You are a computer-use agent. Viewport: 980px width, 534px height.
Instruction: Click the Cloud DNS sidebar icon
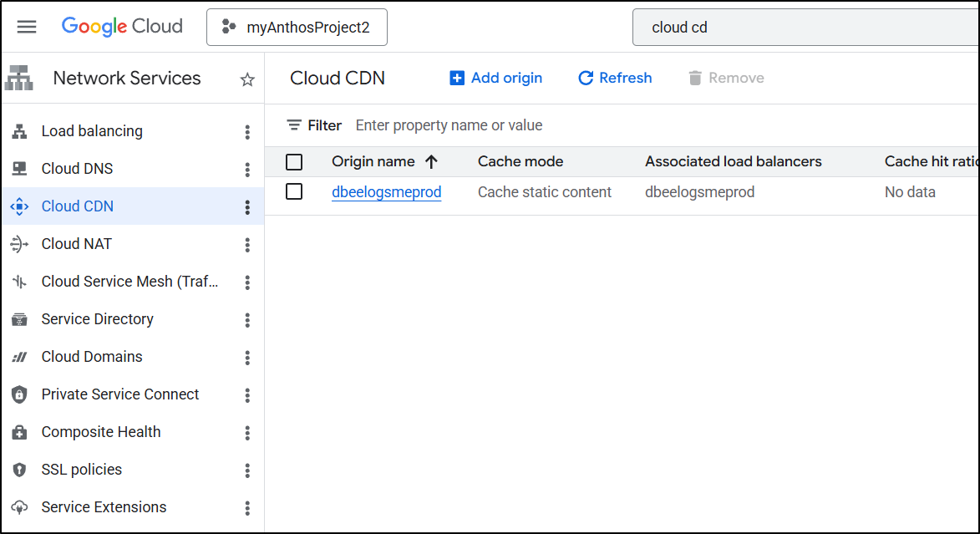(x=19, y=169)
